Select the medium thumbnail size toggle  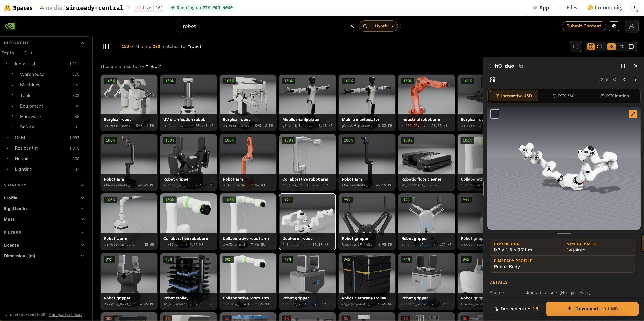coord(621,46)
